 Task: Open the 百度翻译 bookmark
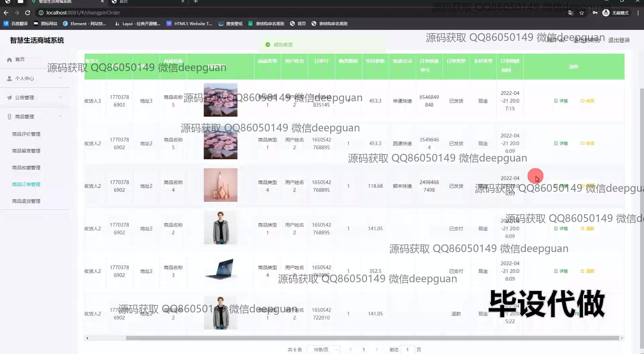point(16,23)
